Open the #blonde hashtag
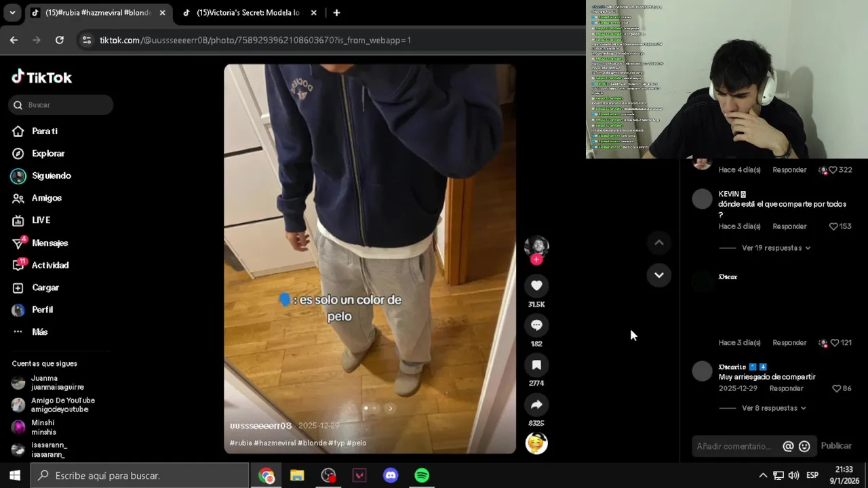 click(312, 443)
